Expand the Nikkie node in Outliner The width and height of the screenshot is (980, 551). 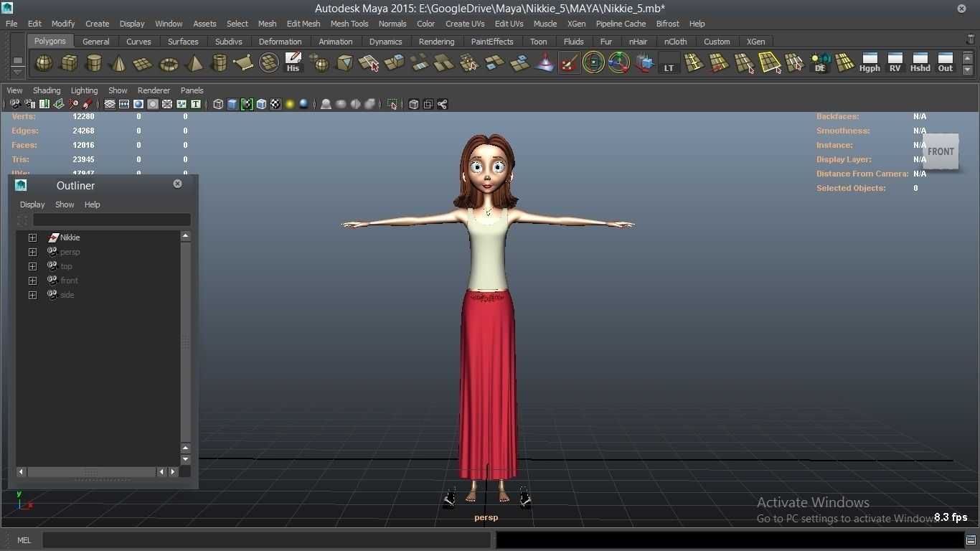pos(32,237)
